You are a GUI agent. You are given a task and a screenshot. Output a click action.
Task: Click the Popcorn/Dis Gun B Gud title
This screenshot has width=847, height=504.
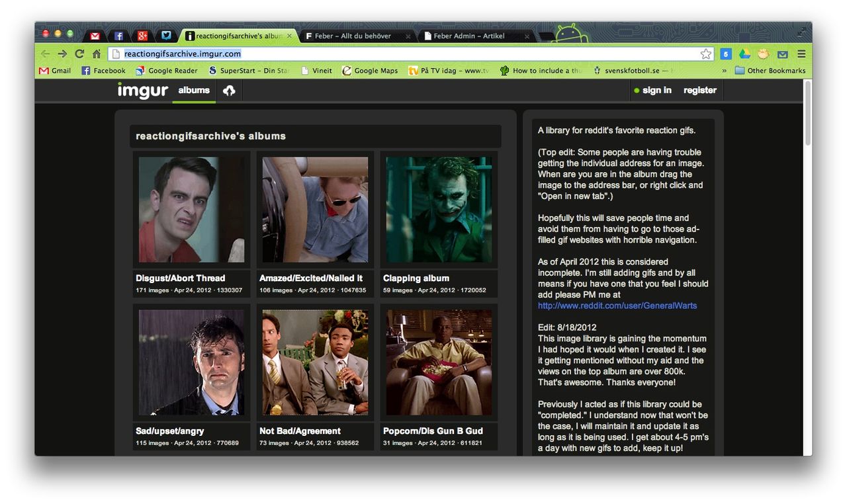(433, 431)
